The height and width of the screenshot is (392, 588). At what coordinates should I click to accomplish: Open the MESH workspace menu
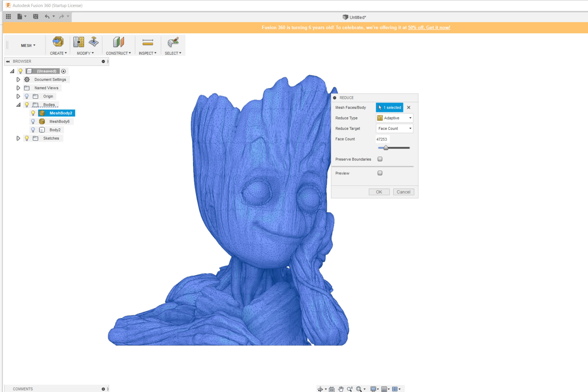pos(28,45)
